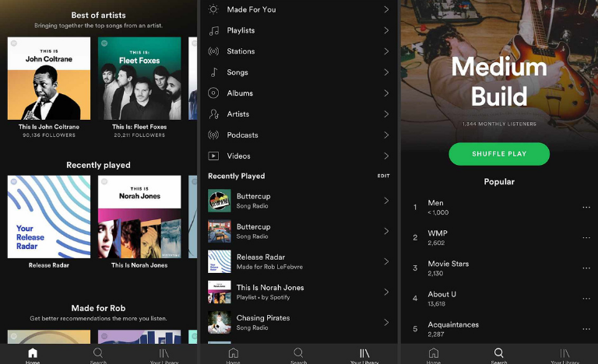This screenshot has height=364, width=598.
Task: Tap Search icon in right screen
Action: point(499,353)
